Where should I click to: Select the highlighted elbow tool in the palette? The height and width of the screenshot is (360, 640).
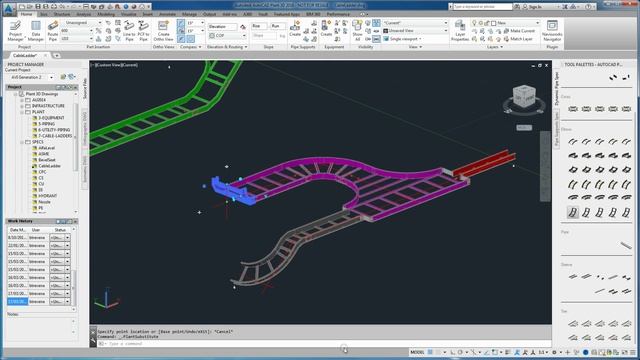pyautogui.click(x=573, y=212)
